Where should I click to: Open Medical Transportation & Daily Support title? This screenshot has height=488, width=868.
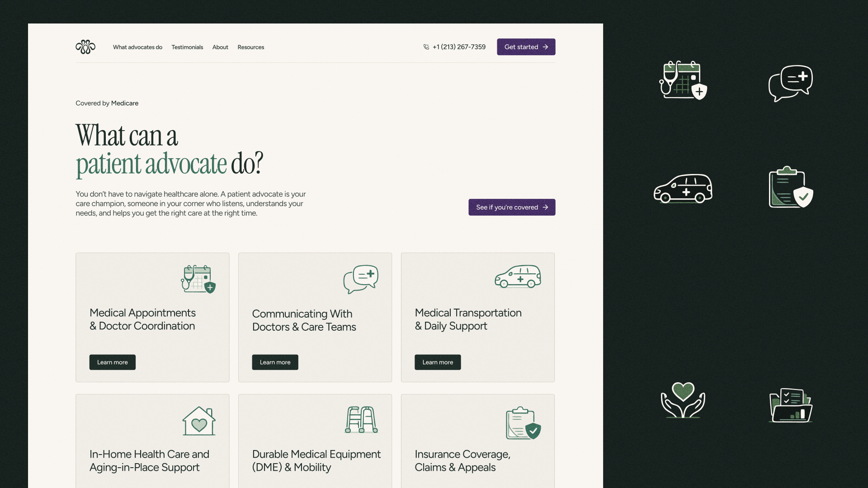(468, 319)
